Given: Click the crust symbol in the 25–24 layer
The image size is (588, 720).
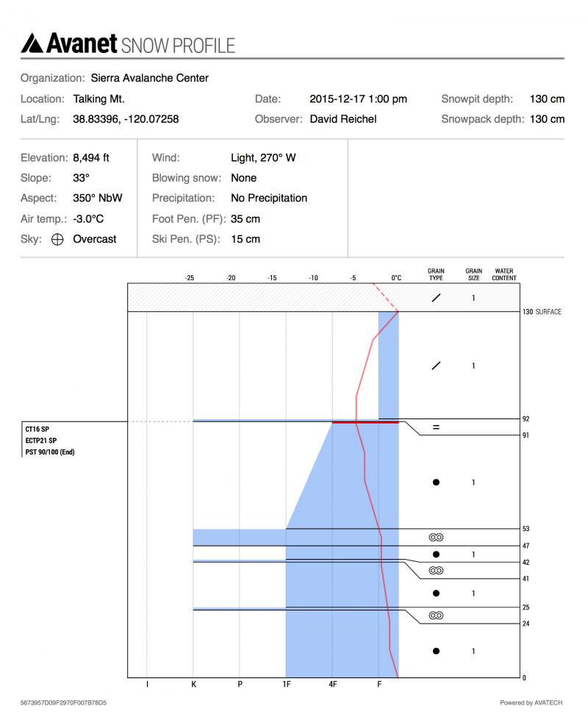Looking at the screenshot, I should 436,616.
